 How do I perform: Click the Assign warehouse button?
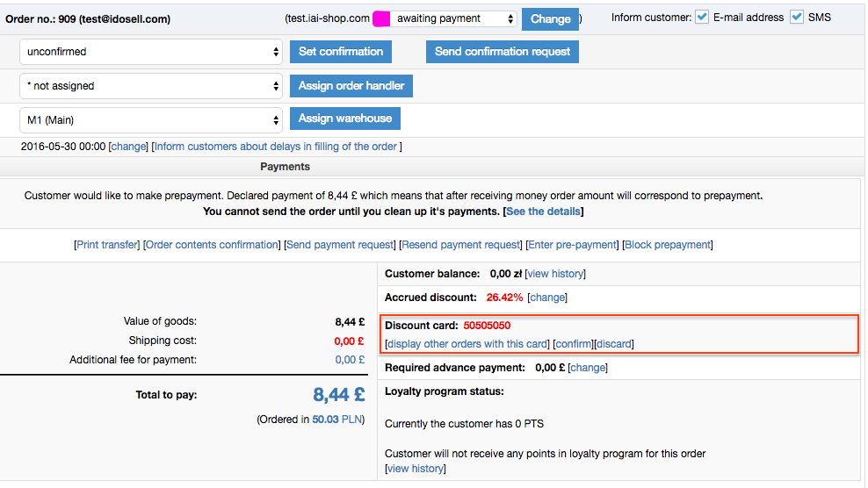[x=345, y=118]
